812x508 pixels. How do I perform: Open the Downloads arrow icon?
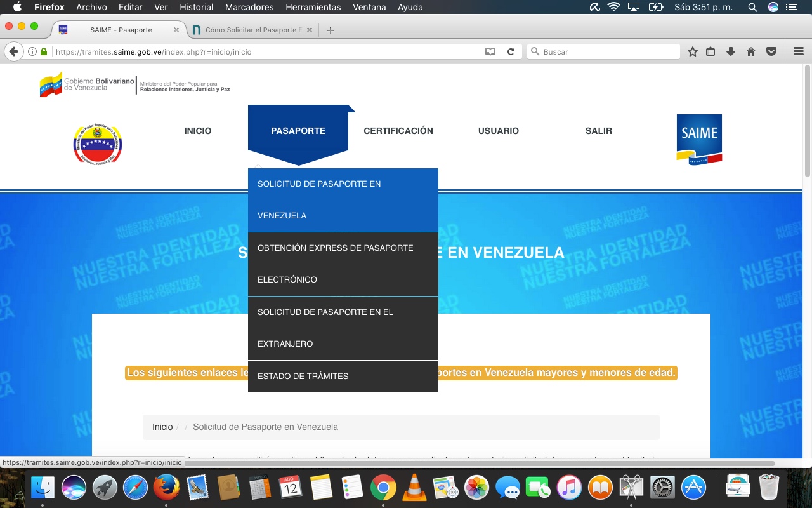point(731,51)
